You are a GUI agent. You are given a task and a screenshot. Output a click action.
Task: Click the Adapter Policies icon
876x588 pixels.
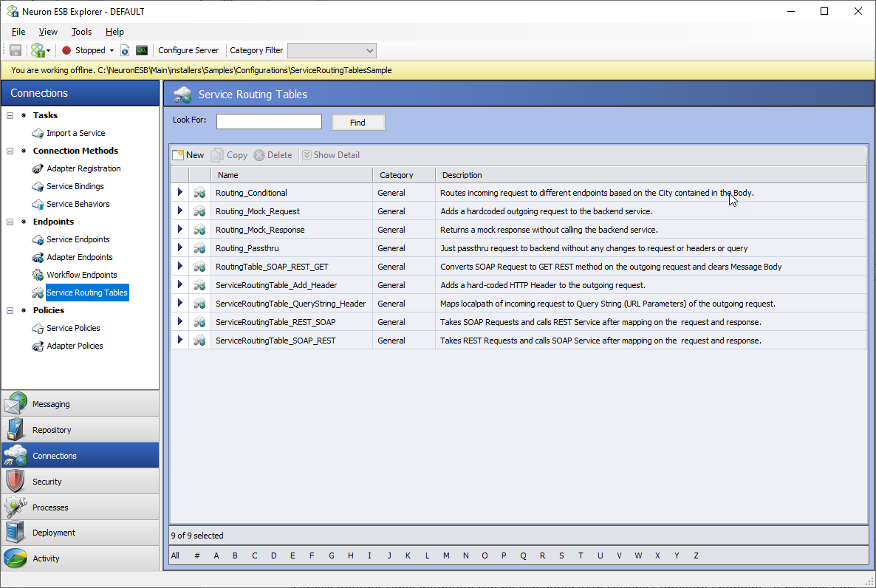point(38,346)
